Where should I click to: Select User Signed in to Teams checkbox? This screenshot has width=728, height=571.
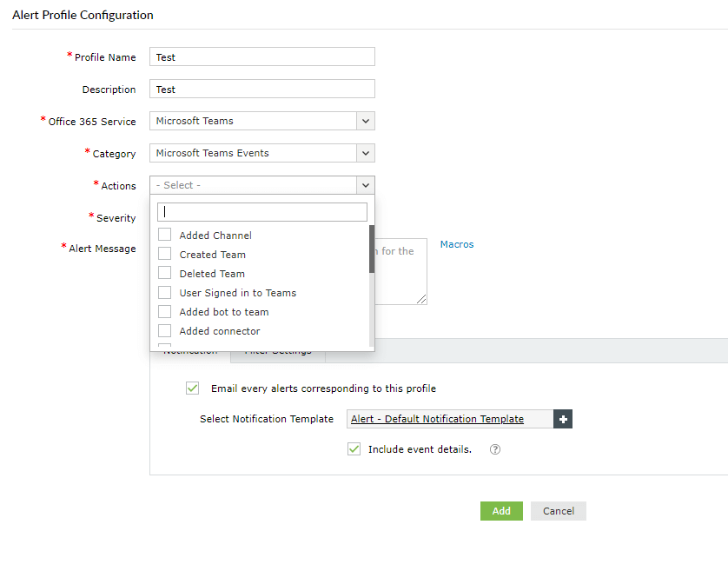tap(165, 292)
